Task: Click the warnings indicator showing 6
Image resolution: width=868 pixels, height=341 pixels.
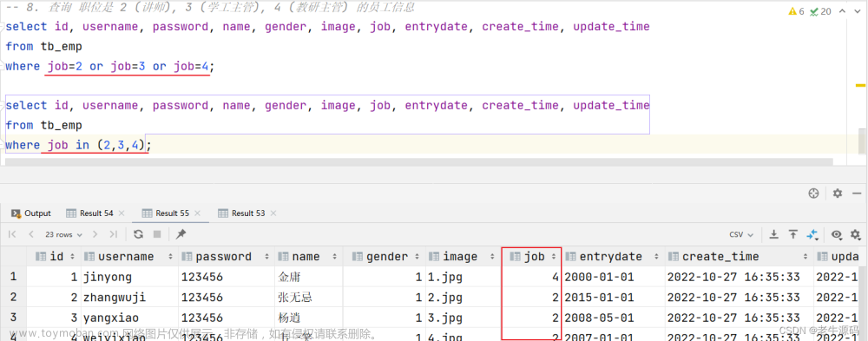Action: point(795,11)
